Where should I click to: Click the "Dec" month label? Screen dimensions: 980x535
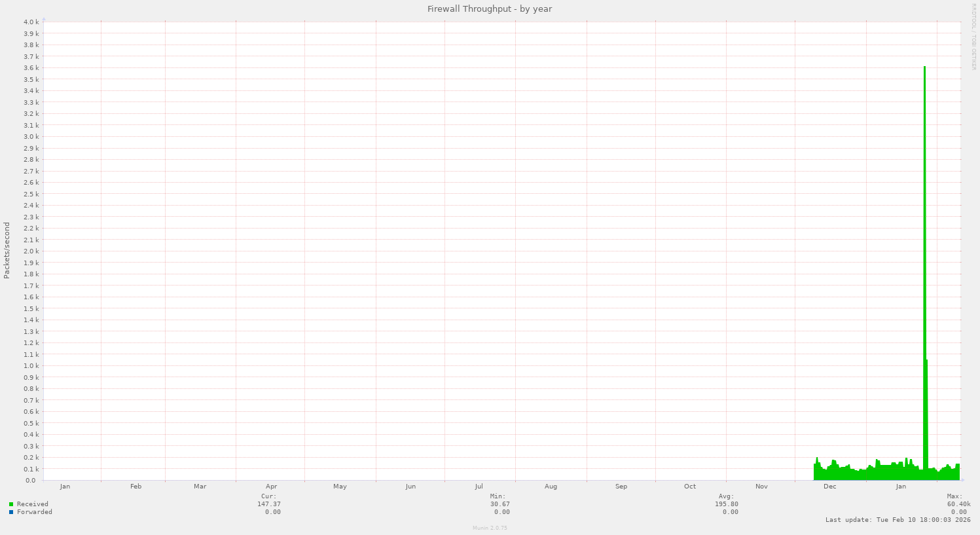[x=829, y=487]
